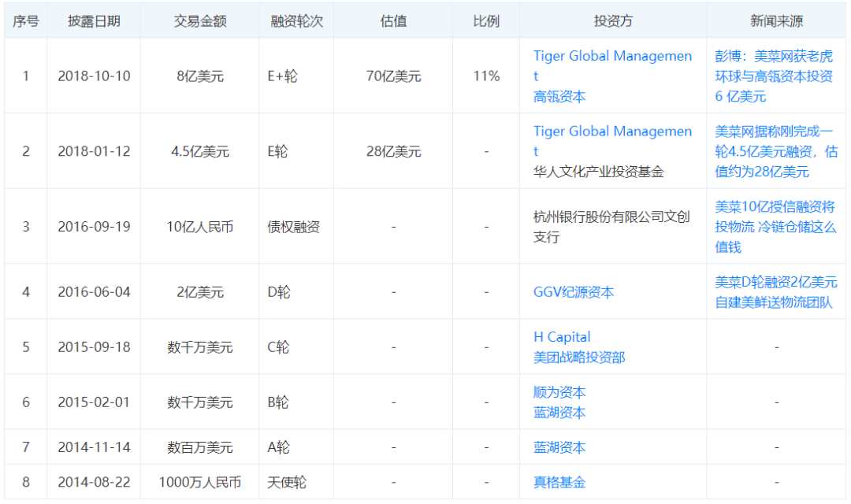Image resolution: width=851 pixels, height=504 pixels.
Task: Click 华人文化产业投资基金 investor text
Action: 598,172
